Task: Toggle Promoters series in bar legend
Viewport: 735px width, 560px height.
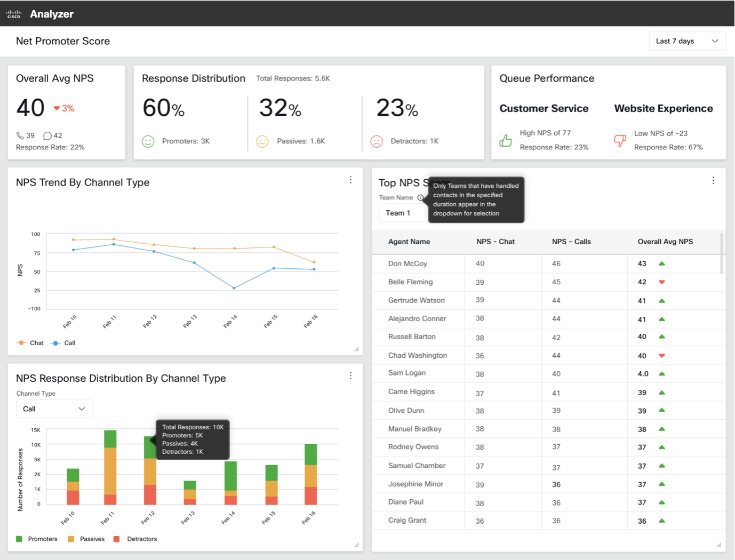Action: tap(37, 539)
